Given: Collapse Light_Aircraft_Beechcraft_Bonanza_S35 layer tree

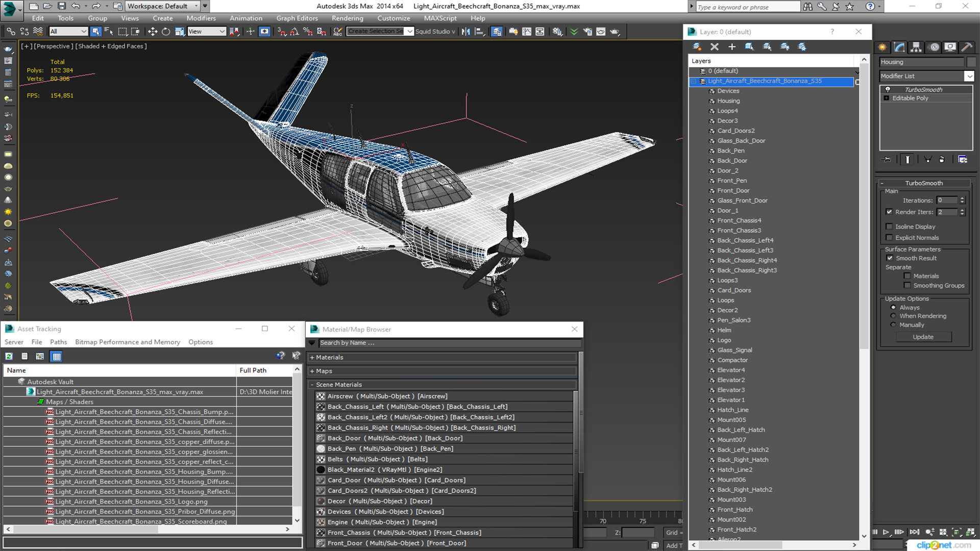Looking at the screenshot, I should 694,81.
